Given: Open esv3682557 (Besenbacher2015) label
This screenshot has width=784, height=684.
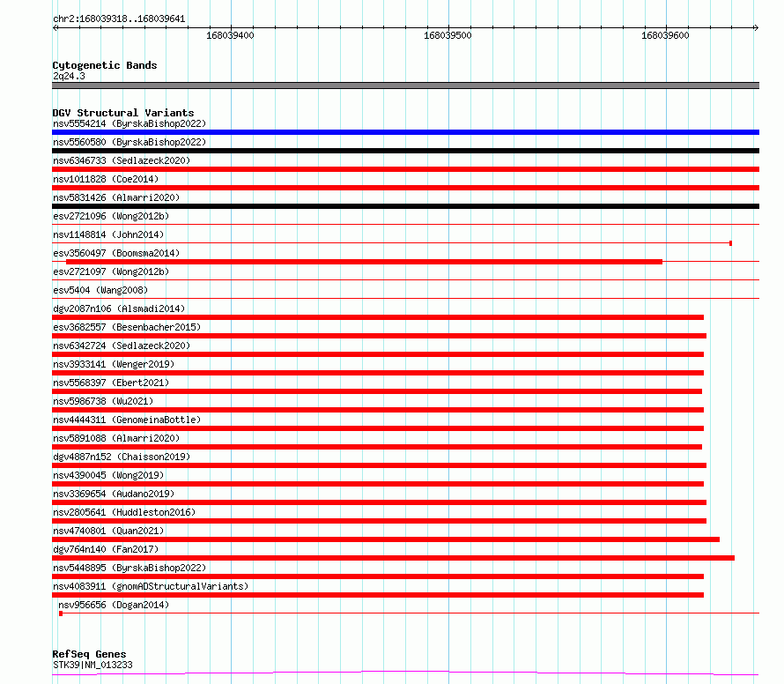Looking at the screenshot, I should (x=127, y=327).
